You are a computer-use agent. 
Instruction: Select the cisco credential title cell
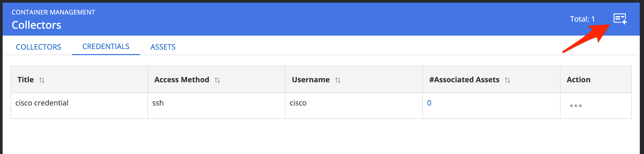click(42, 103)
